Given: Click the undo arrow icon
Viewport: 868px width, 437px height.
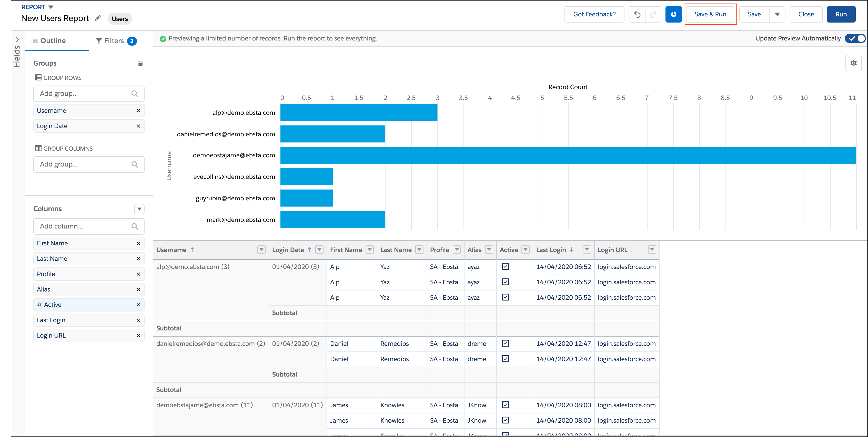Looking at the screenshot, I should coord(637,14).
